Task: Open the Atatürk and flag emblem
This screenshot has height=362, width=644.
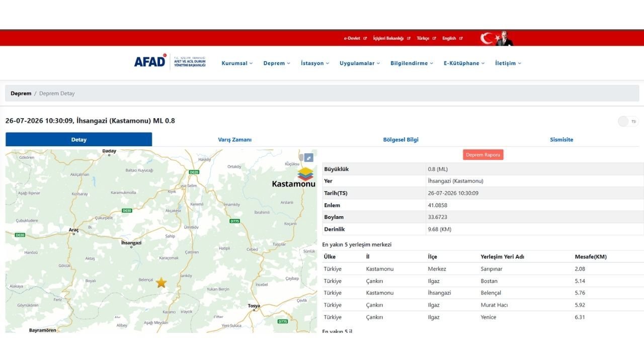Action: [497, 38]
